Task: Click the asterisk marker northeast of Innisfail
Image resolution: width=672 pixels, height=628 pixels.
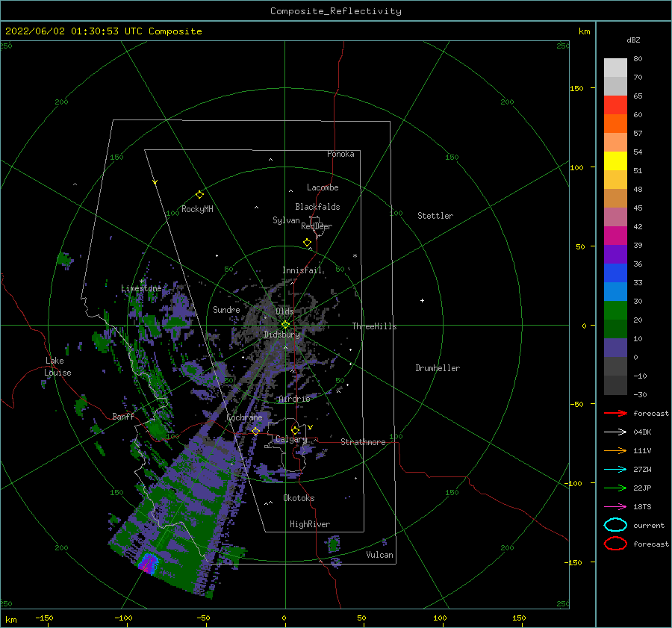Action: (x=355, y=256)
